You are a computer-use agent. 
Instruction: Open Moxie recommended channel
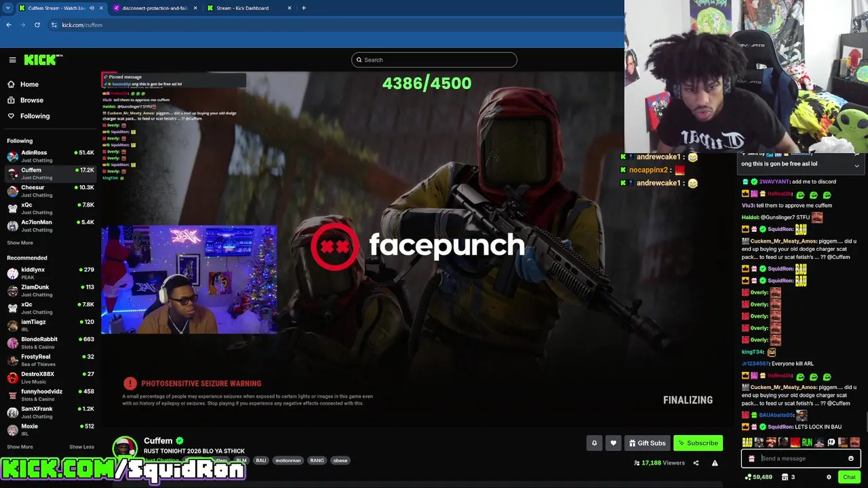pyautogui.click(x=49, y=430)
